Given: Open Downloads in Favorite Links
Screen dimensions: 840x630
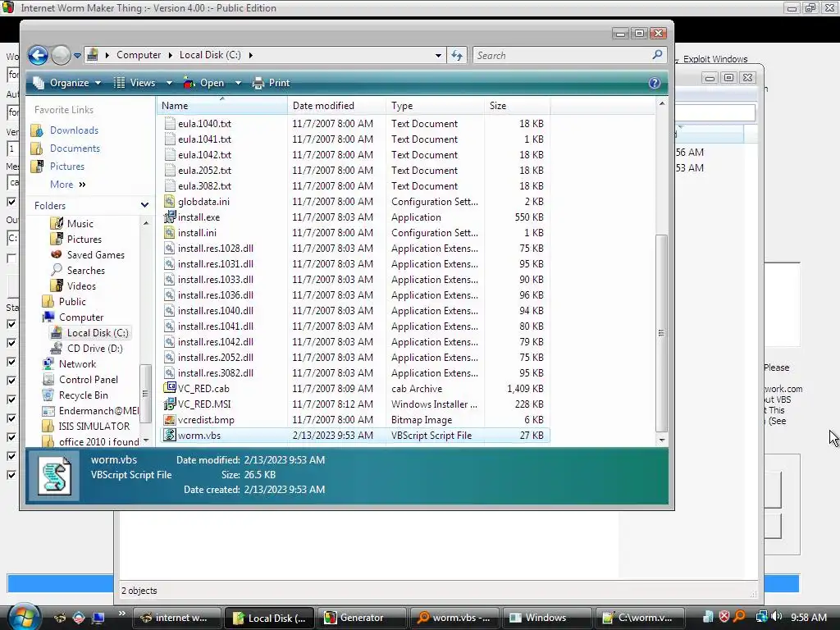Looking at the screenshot, I should [74, 130].
